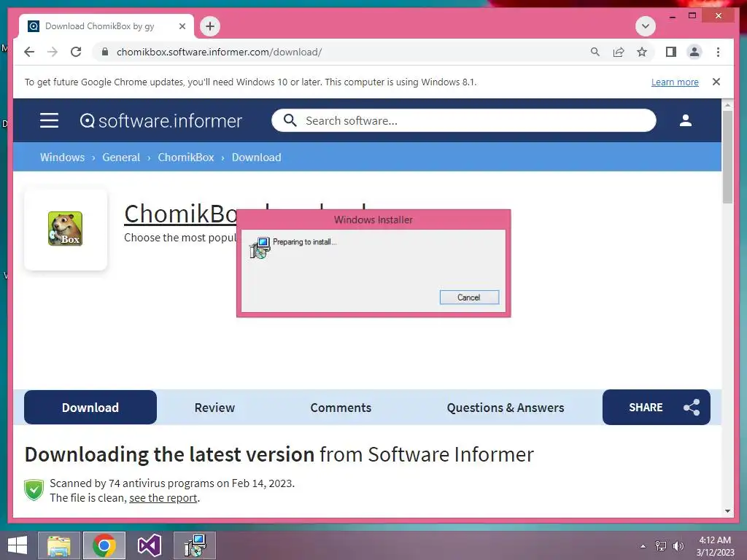
Task: Open the Windows Start button
Action: pyautogui.click(x=18, y=545)
